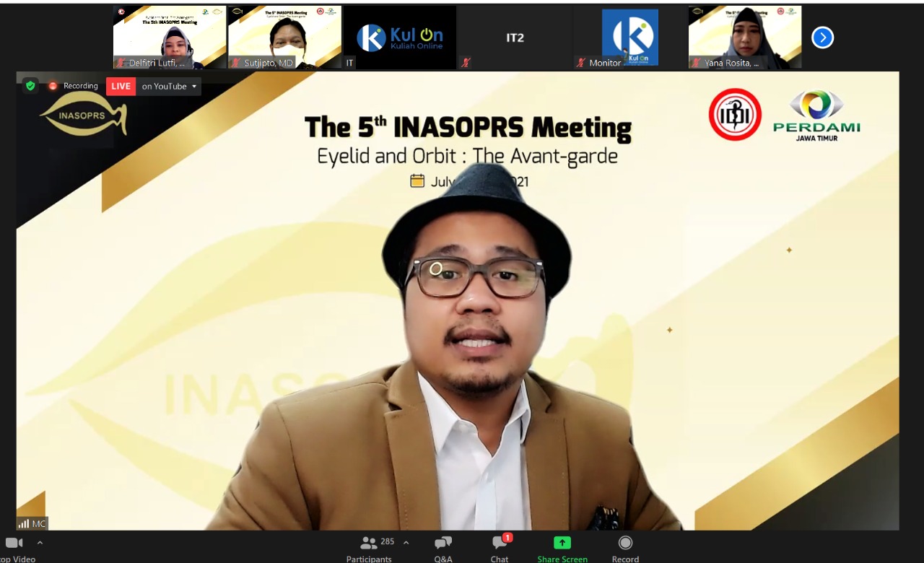The width and height of the screenshot is (924, 563).
Task: Select Delfitri Lutfi's video thumbnail
Action: click(x=170, y=38)
